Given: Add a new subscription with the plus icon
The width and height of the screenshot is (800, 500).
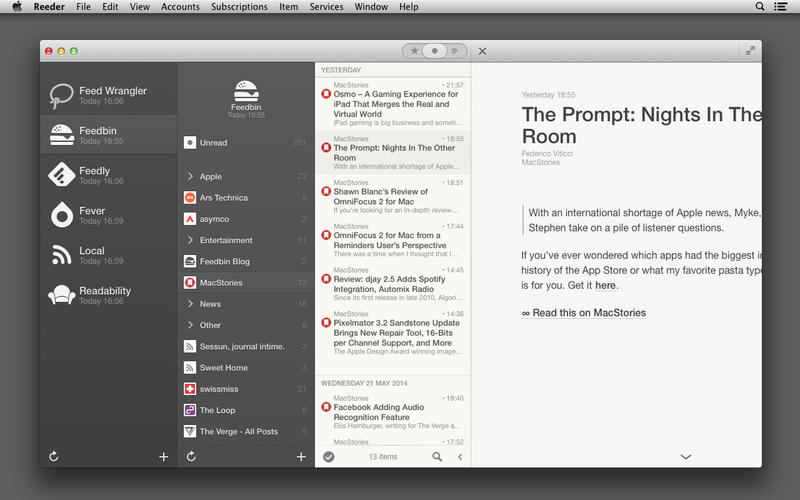Looking at the screenshot, I should (x=301, y=457).
